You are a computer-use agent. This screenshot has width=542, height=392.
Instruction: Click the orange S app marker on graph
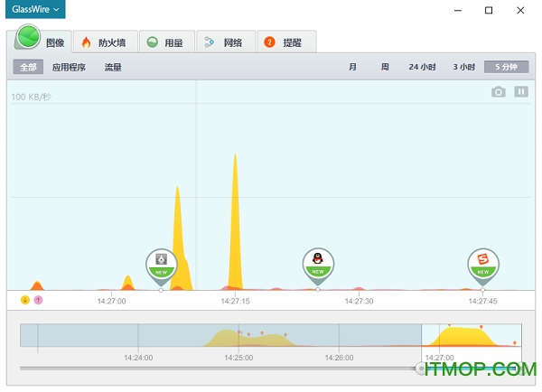482,263
